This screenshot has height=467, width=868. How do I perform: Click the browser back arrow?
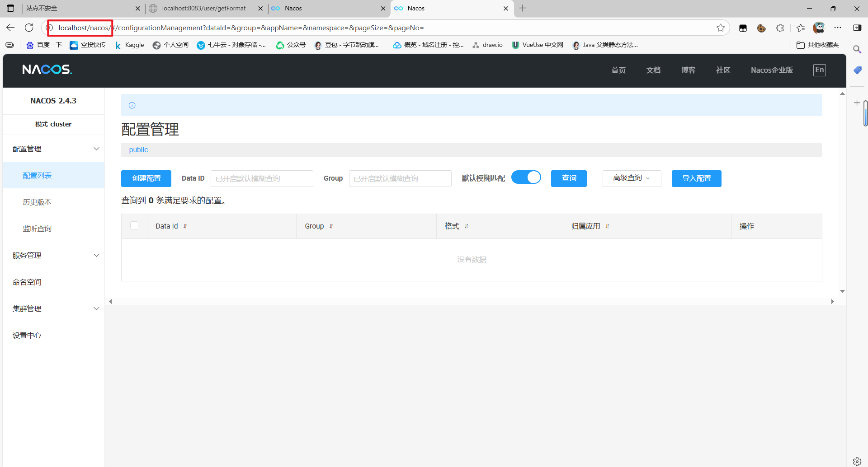10,28
